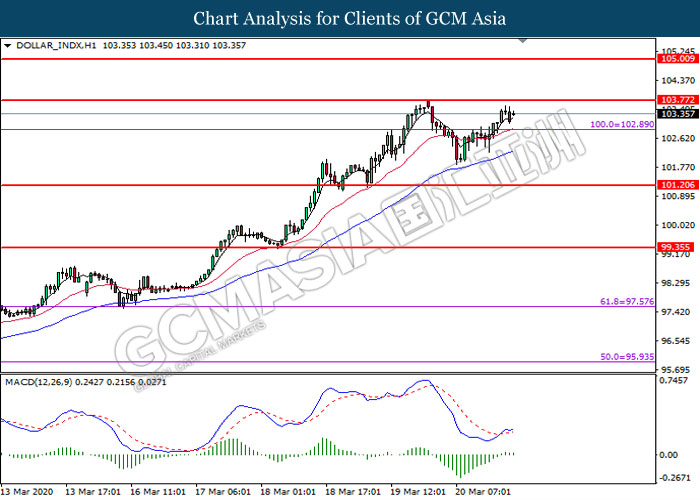Click the 19 Mar 12:01 time axis label
This screenshot has width=700, height=500.
tap(418, 492)
